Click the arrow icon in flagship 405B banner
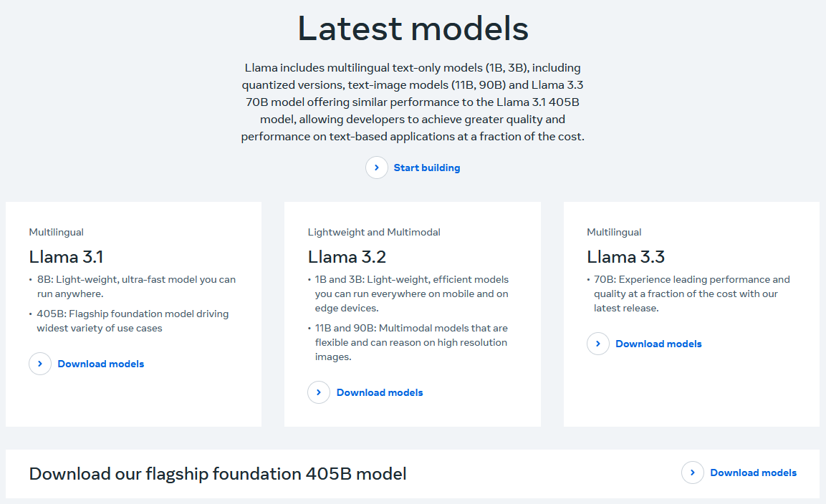Screen dimensions: 826x504 tap(693, 472)
